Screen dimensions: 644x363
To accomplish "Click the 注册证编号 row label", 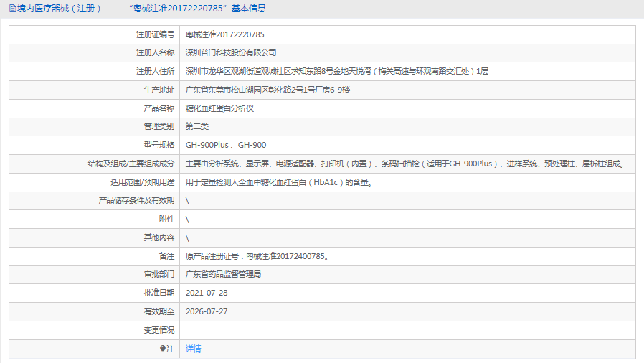I will pyautogui.click(x=155, y=34).
